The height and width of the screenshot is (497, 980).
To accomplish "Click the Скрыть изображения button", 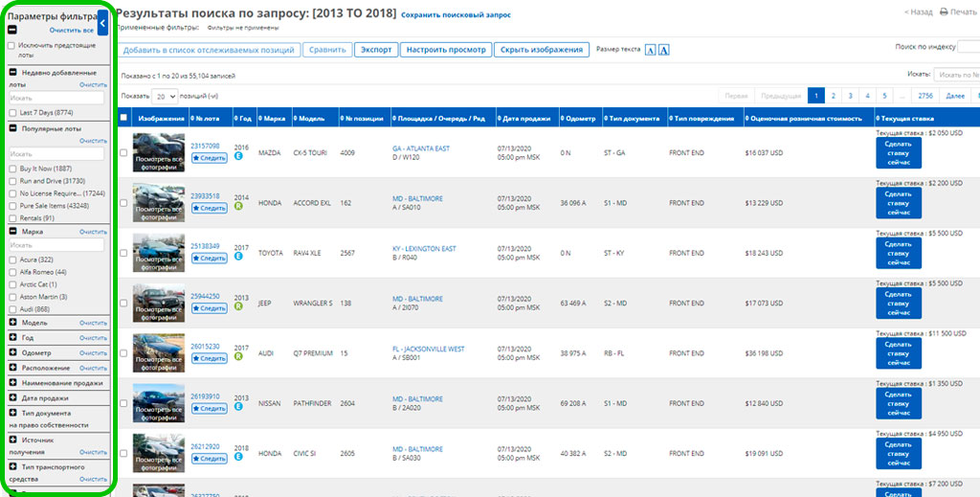I will coord(542,50).
